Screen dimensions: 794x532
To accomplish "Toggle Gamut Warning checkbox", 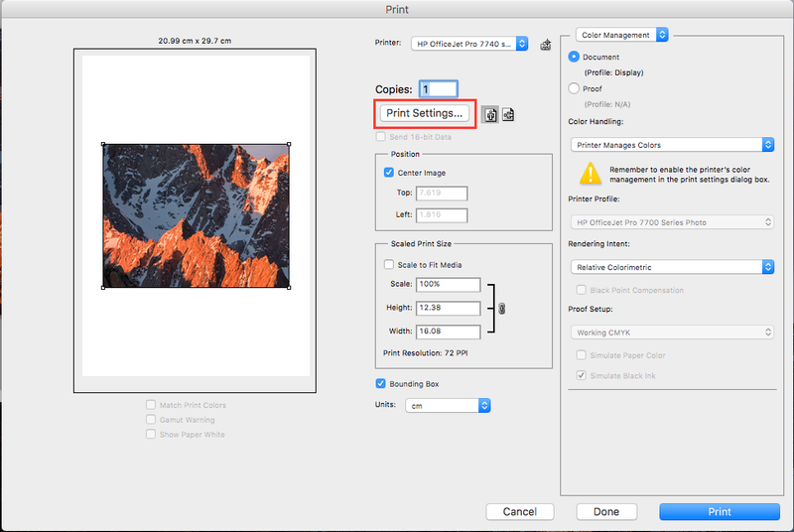I will pyautogui.click(x=151, y=419).
